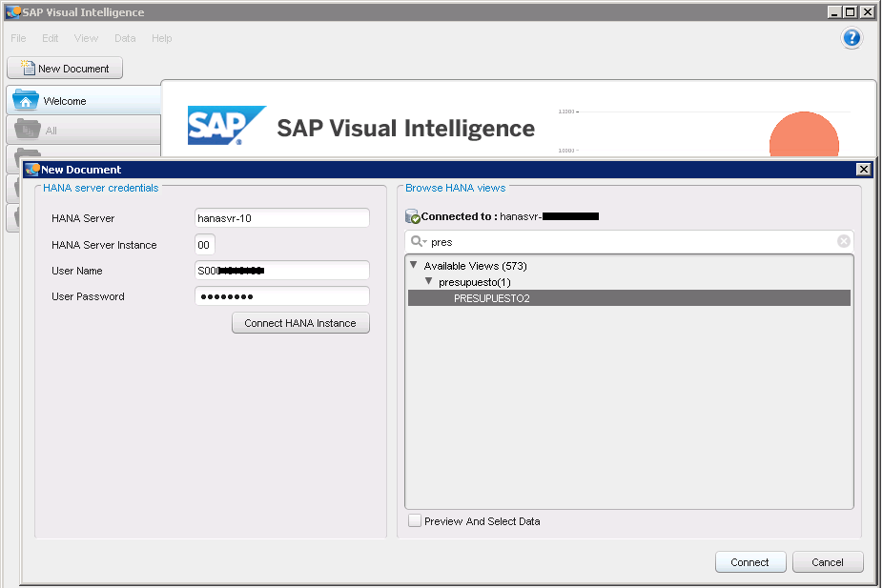This screenshot has height=588, width=883.
Task: Click the Cancel button
Action: pos(827,562)
